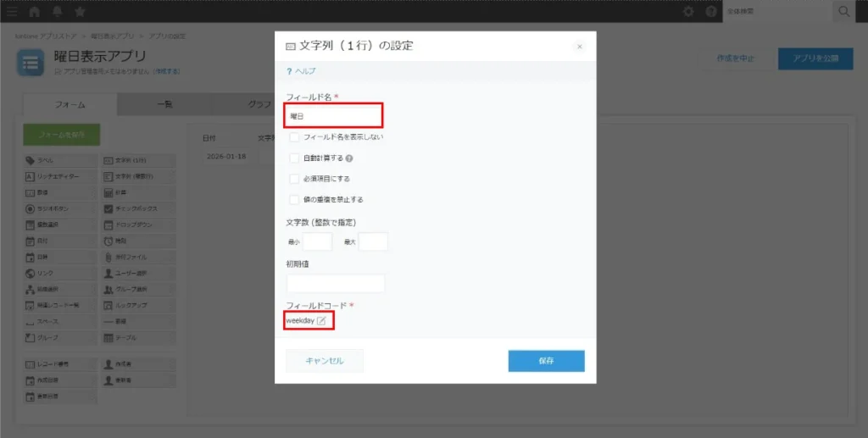Open the notifications bell
Viewport: 868px width, 438px height.
click(x=57, y=12)
